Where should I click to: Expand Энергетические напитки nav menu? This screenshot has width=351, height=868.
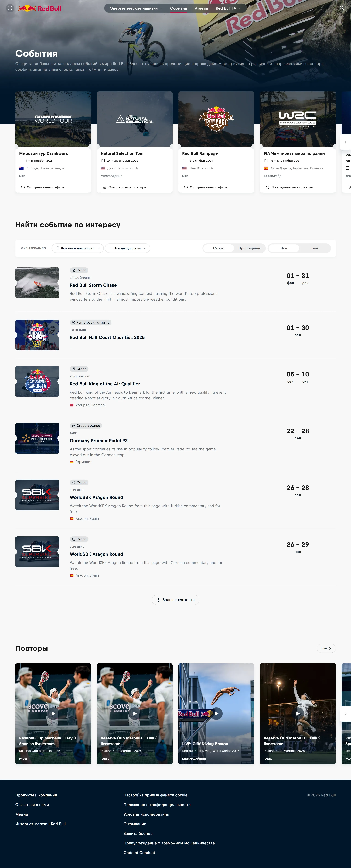136,8
